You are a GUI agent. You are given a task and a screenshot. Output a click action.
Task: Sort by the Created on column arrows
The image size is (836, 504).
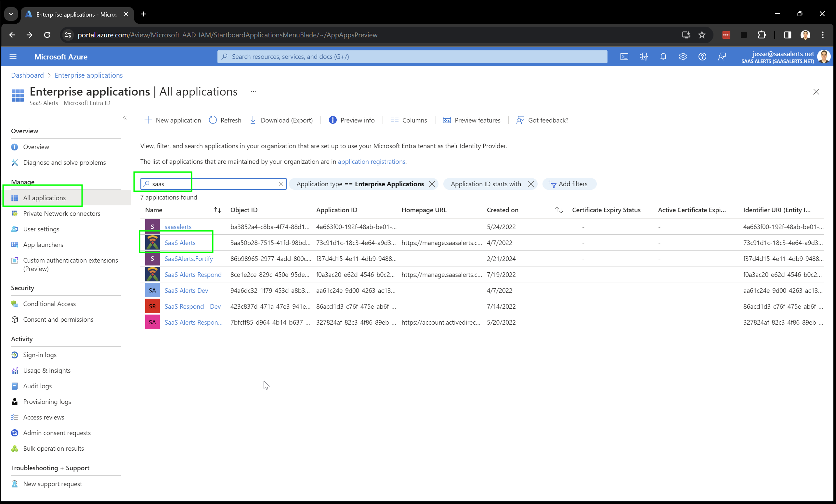pos(559,210)
